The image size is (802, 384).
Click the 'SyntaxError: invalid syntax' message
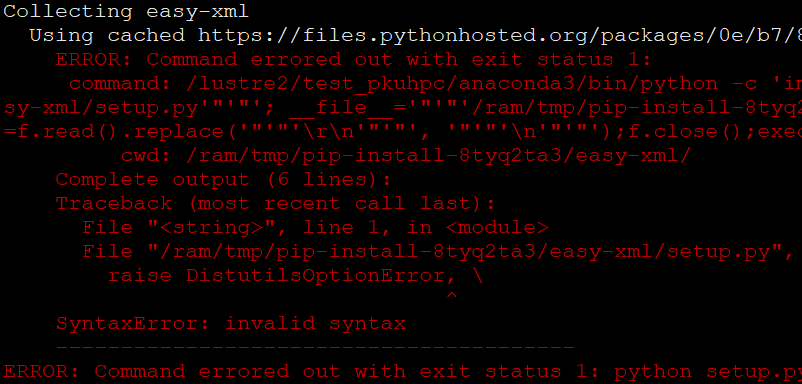coord(231,324)
